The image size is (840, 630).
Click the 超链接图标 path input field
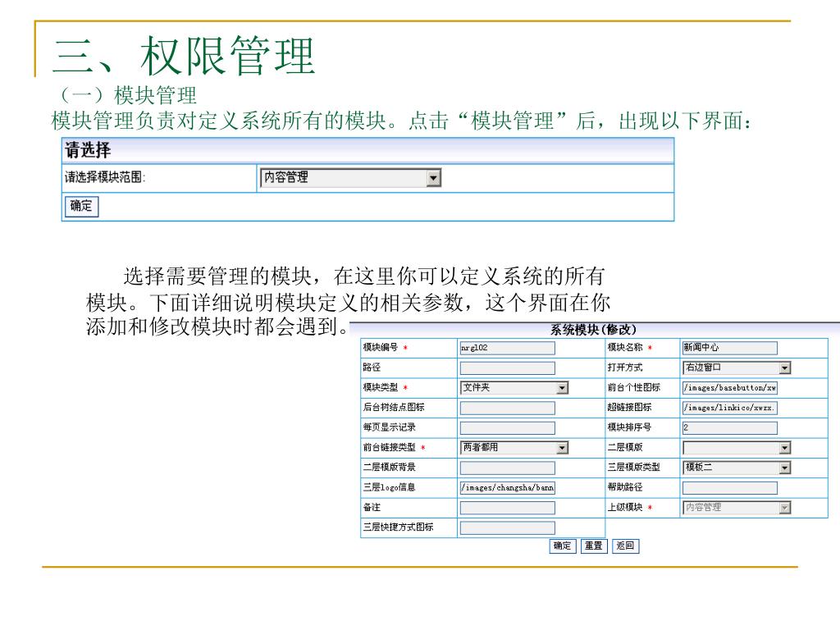[729, 408]
